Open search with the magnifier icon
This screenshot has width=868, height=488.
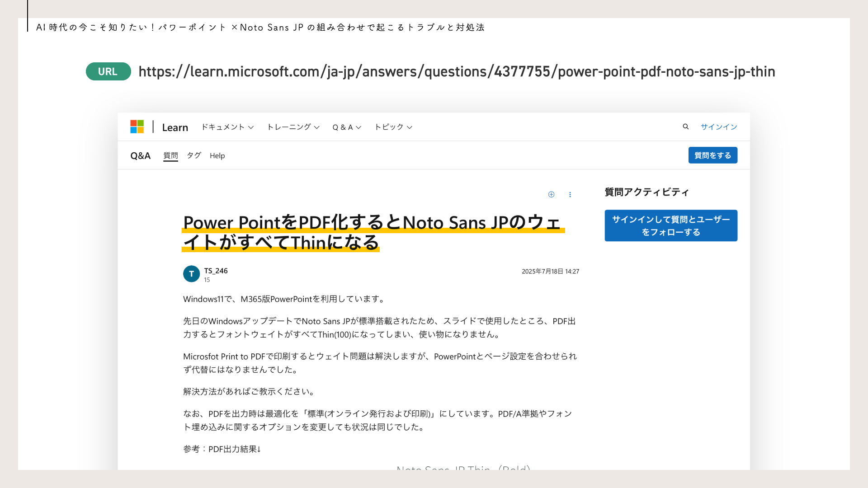pyautogui.click(x=686, y=127)
